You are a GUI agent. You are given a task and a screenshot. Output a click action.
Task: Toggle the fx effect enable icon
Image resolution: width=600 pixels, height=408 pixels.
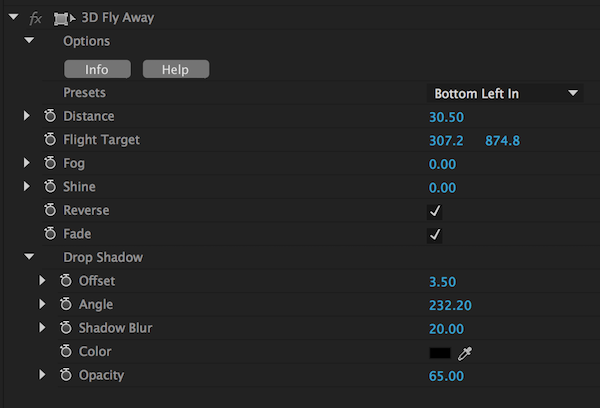(36, 18)
